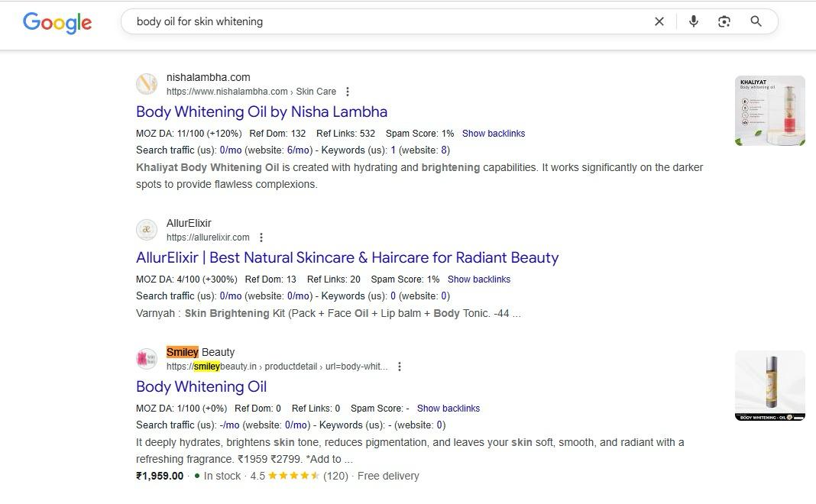The width and height of the screenshot is (816, 504).
Task: Click the AllurElixir site favicon
Action: coord(147,229)
